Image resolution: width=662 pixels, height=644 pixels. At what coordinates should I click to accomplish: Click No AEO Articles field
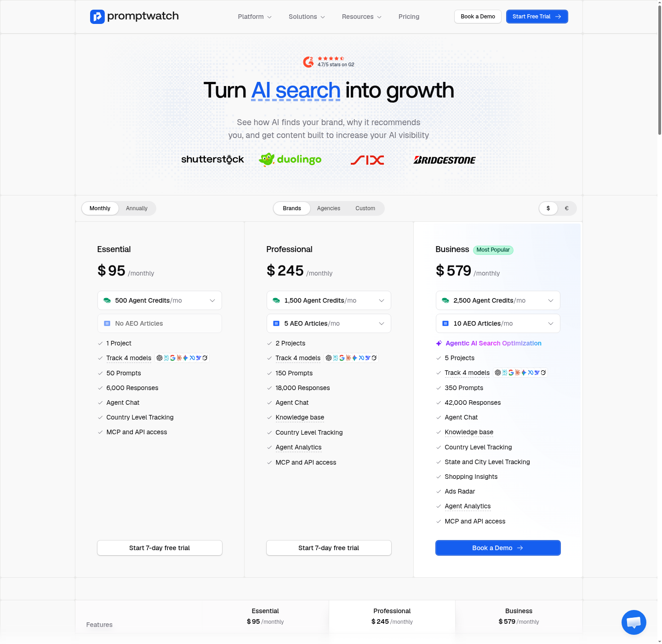160,323
